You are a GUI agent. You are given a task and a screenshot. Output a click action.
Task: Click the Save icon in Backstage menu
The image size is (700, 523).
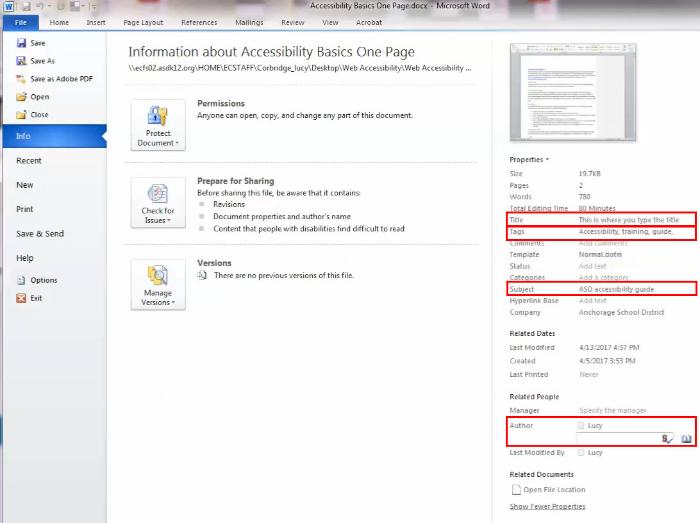coord(21,43)
